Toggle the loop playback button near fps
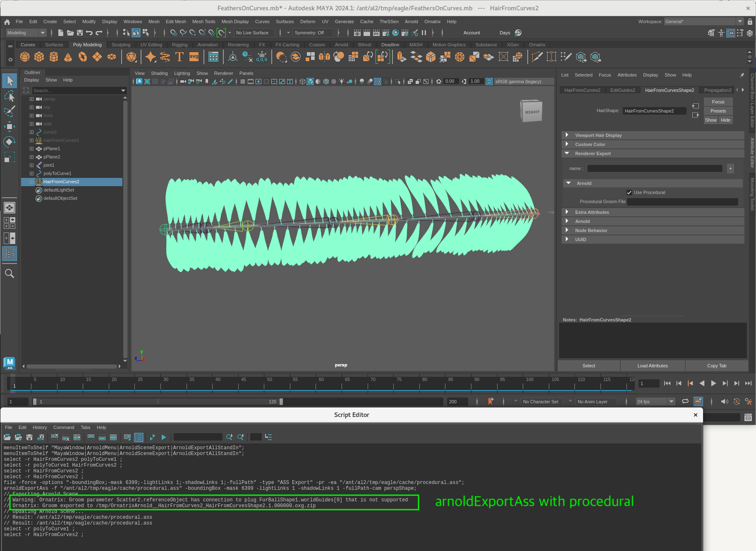 pos(685,401)
